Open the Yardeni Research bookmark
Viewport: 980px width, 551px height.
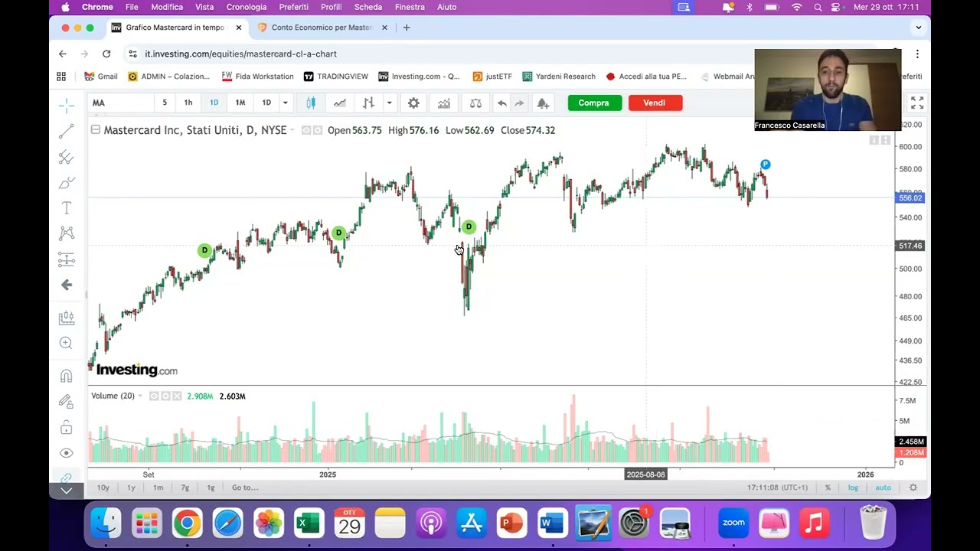click(559, 77)
